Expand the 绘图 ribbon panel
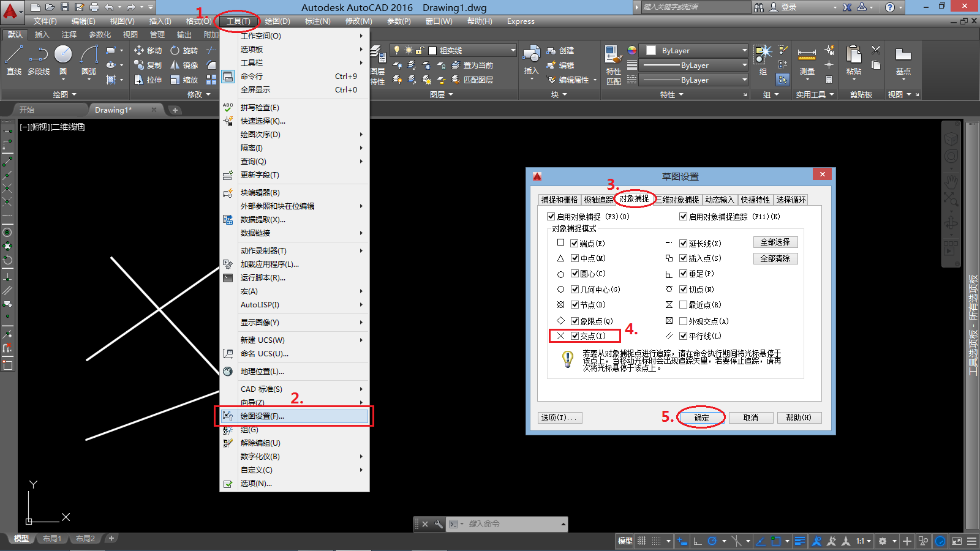 pyautogui.click(x=64, y=94)
